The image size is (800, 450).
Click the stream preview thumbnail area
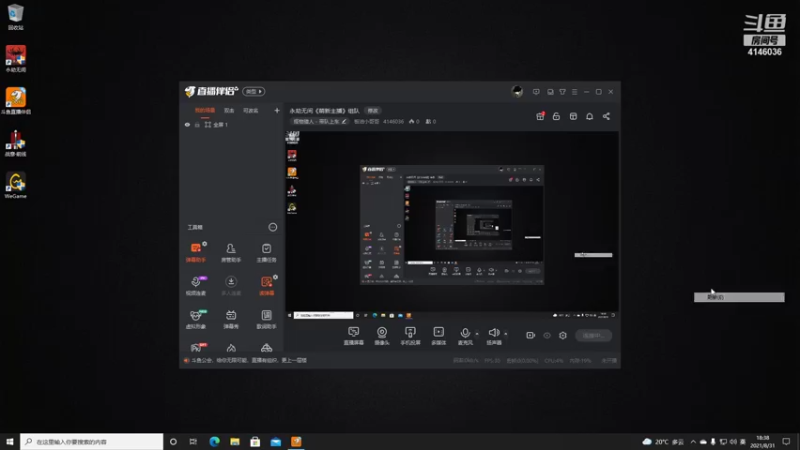452,225
